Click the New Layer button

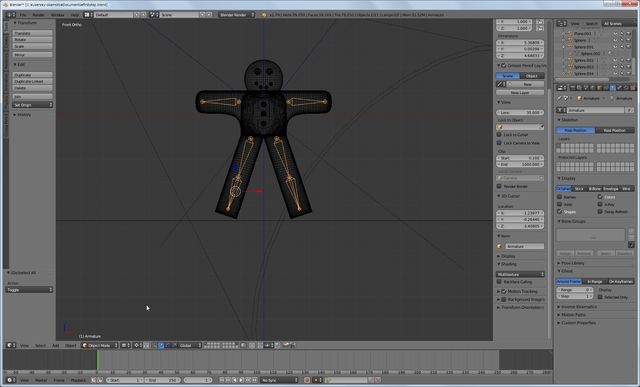(520, 93)
